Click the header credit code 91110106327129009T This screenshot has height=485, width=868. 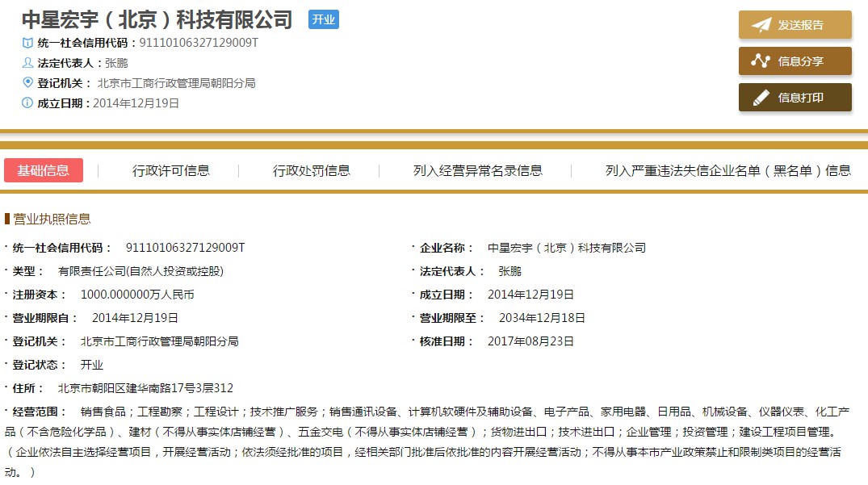tap(199, 43)
